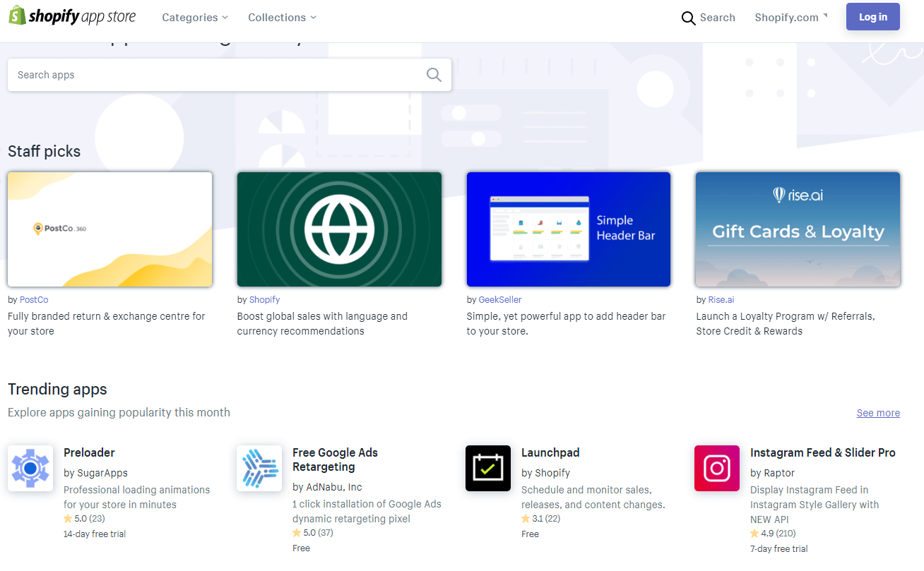Click 'Simple, yet powerful app' description
This screenshot has width=924, height=571.
click(x=566, y=323)
